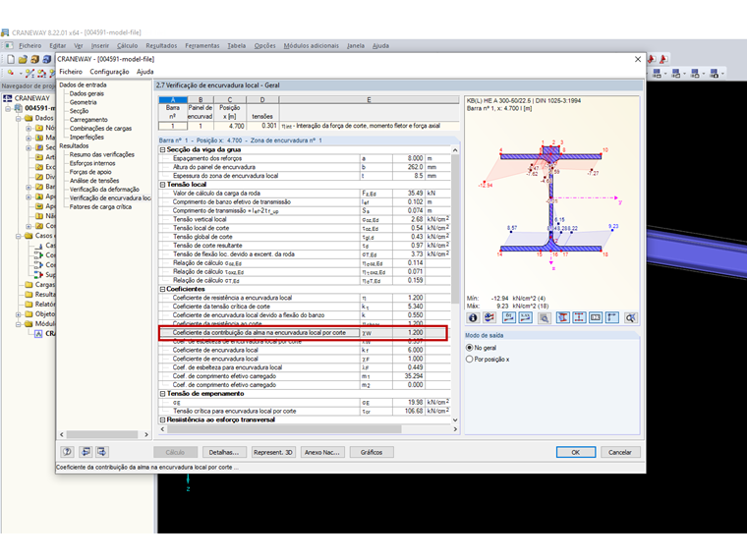This screenshot has width=747, height=560.
Task: Select 'Verificação da deformação' in dialog tree
Action: [x=104, y=190]
